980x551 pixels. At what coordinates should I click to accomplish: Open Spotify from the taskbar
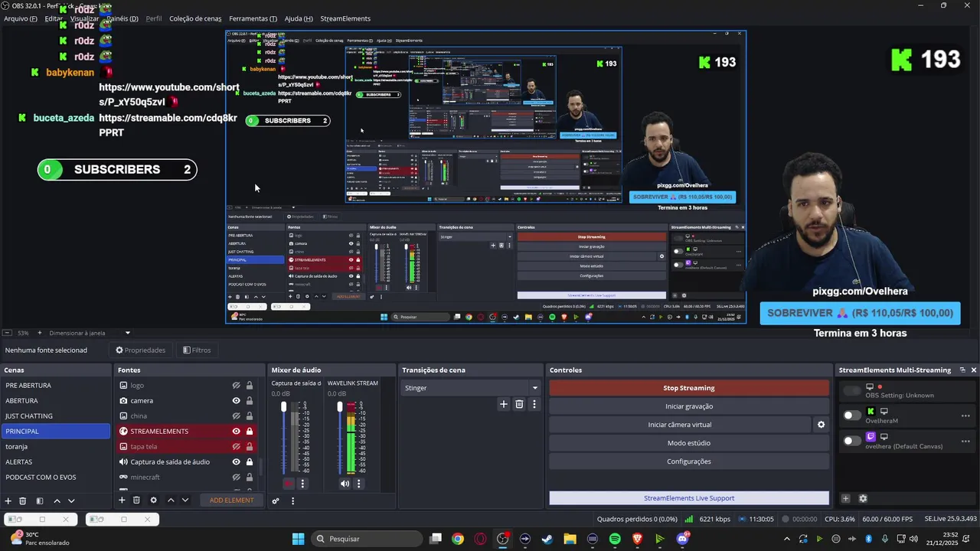click(615, 539)
